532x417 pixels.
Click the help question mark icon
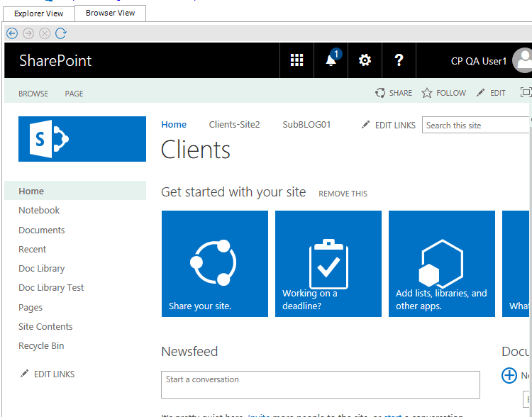[x=399, y=60]
